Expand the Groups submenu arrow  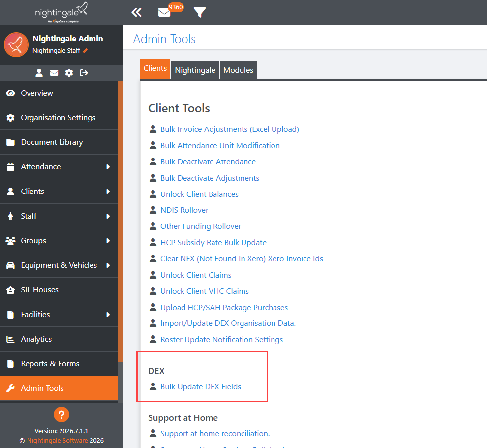pos(108,241)
